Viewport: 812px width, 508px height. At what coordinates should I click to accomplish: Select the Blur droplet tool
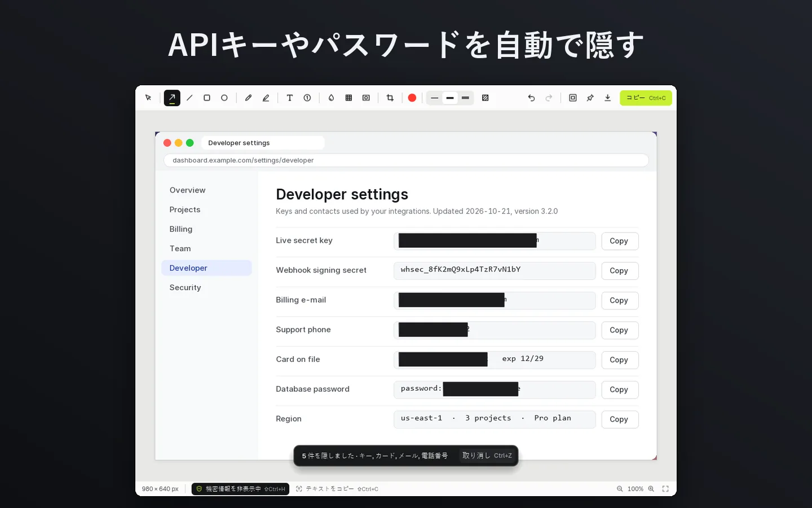331,98
